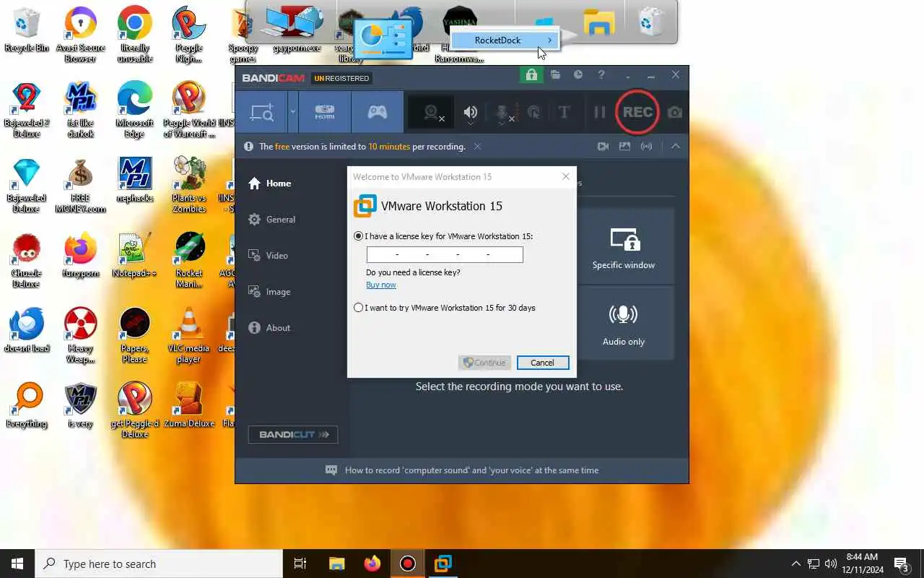Click the Cancel button in VMware dialog
Viewport: 924px width, 578px height.
[x=543, y=363]
